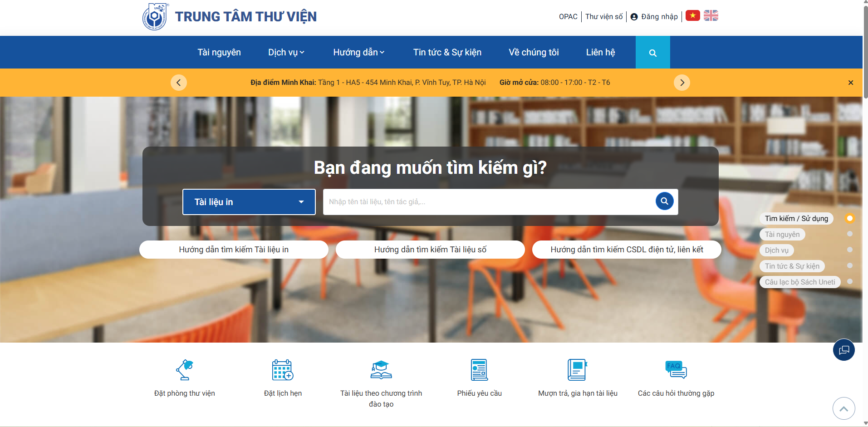Expand the Dịch vụ menu
868x427 pixels.
tap(286, 53)
